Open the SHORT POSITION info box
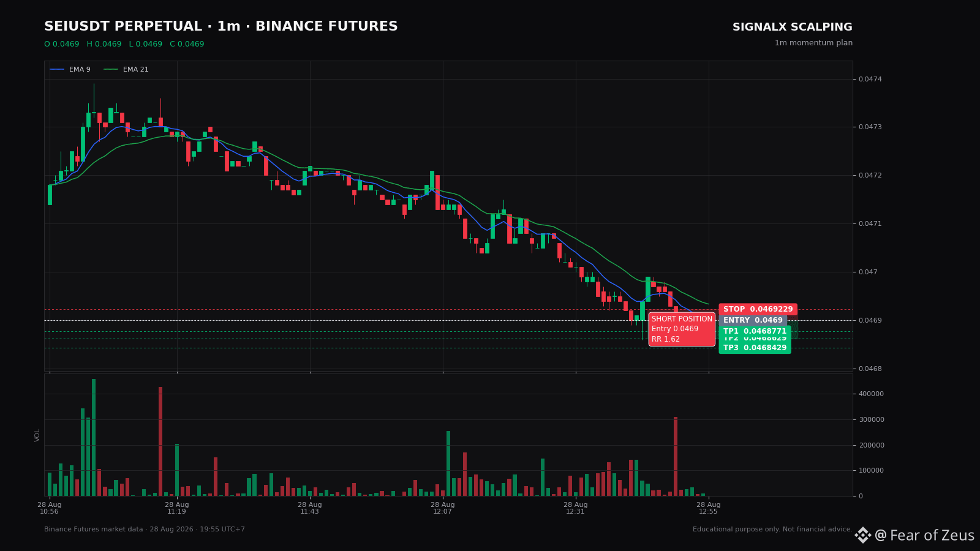The width and height of the screenshot is (980, 551). [x=682, y=329]
